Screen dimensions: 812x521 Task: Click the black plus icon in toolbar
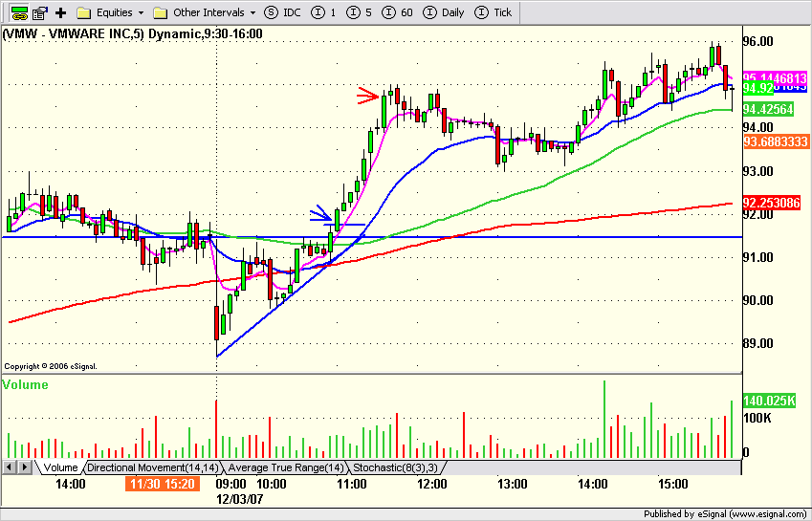point(60,13)
